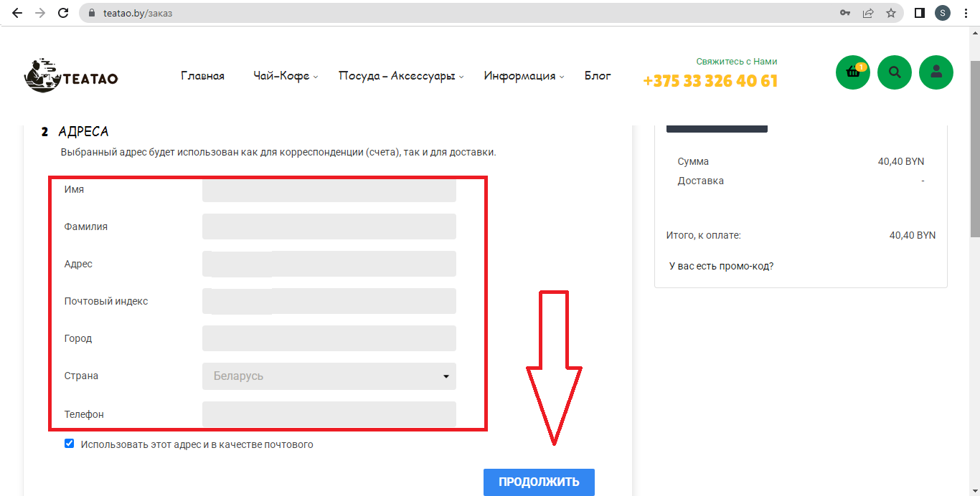This screenshot has height=496, width=980.
Task: Click 'У вас есть промо-код?' link
Action: pyautogui.click(x=721, y=266)
